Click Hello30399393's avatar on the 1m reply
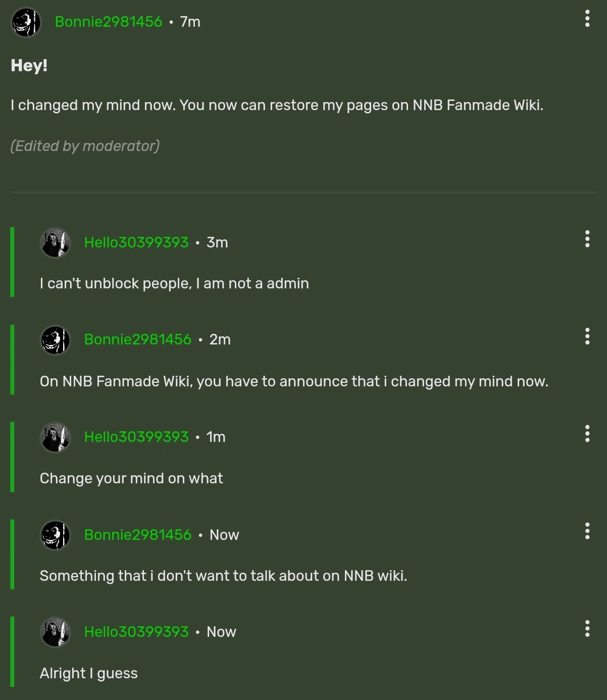 click(x=55, y=437)
